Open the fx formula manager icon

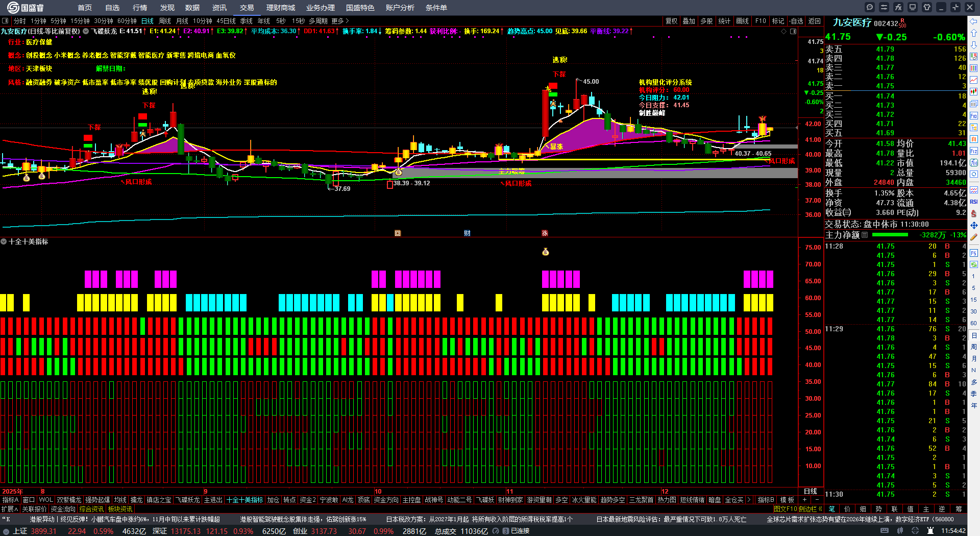[898, 7]
